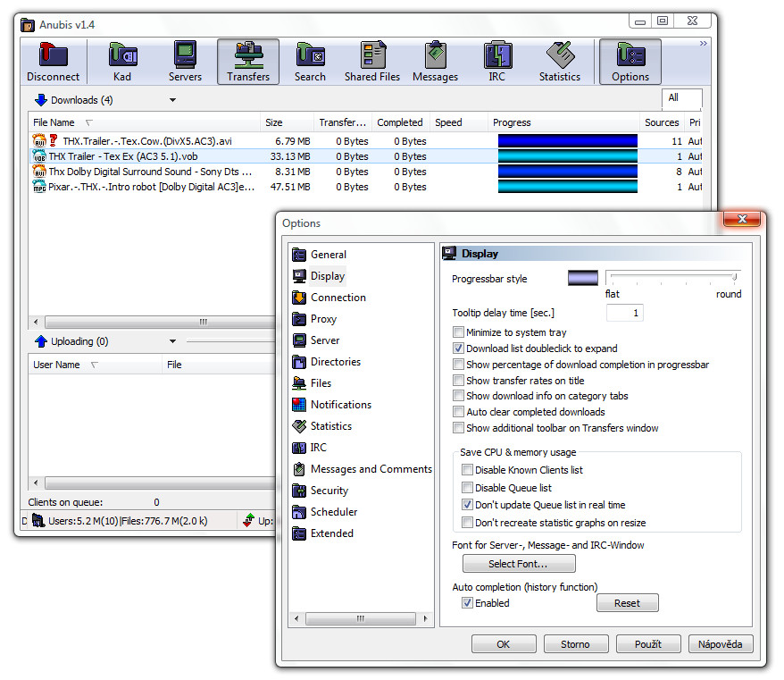Sort by File Name column header
Image resolution: width=784 pixels, height=680 pixels.
pos(144,122)
